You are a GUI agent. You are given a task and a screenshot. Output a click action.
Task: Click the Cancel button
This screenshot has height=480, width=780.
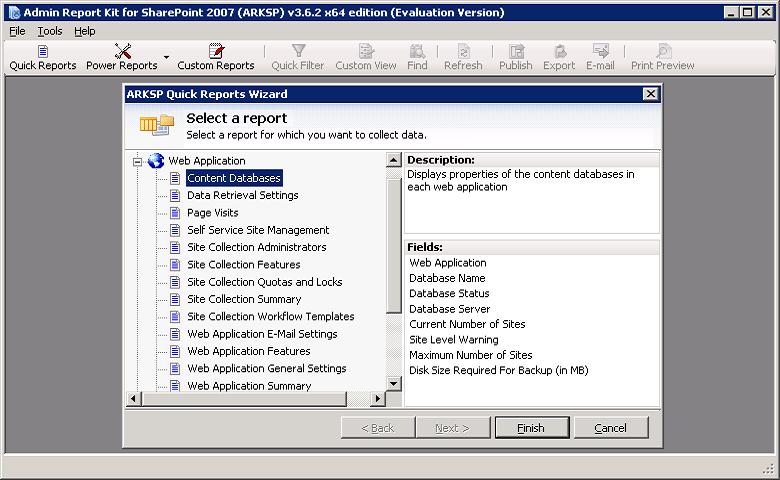(611, 428)
